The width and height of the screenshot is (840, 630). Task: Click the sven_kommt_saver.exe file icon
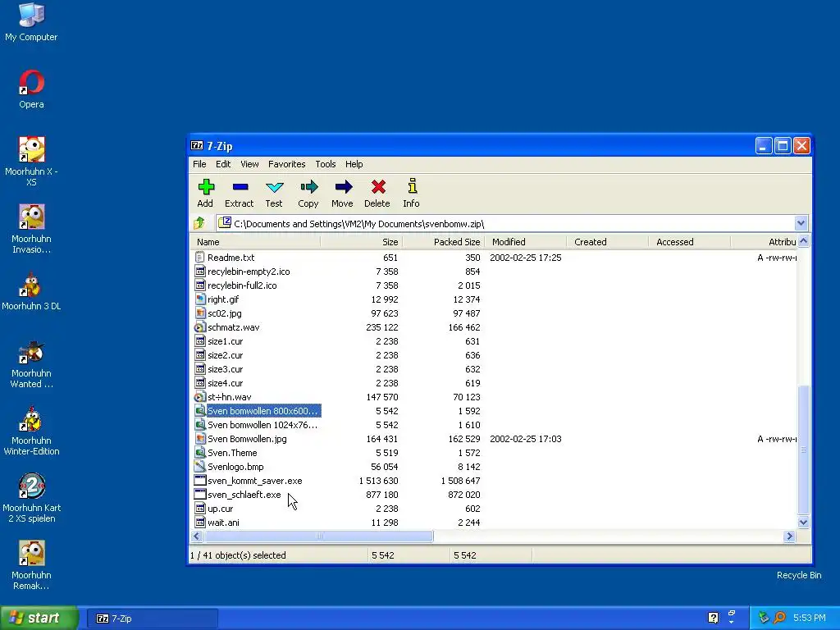[200, 481]
